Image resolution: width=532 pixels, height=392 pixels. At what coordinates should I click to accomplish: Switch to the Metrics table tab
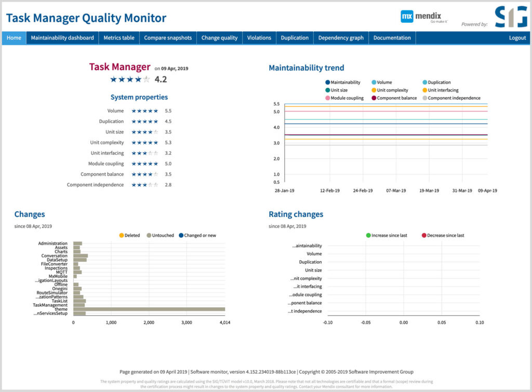click(119, 38)
